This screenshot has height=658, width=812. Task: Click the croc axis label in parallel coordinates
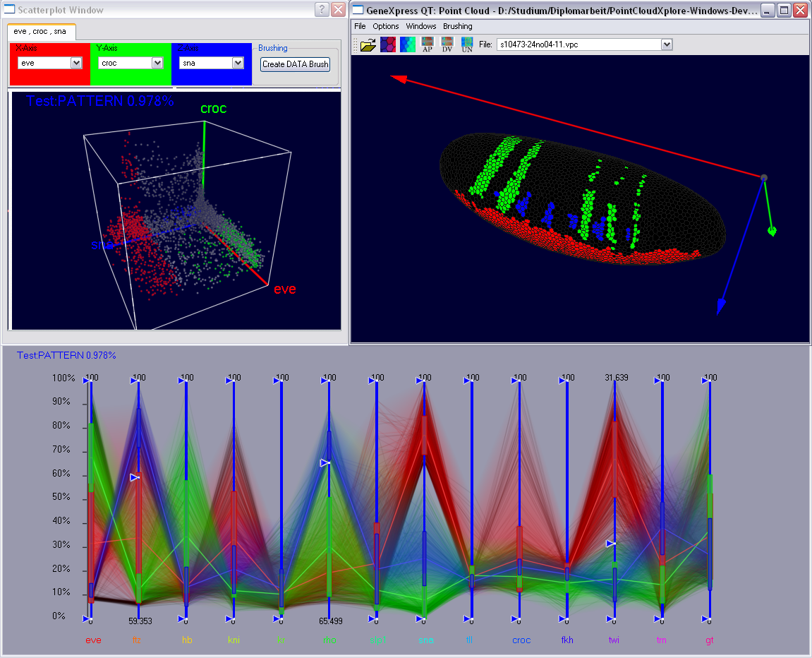[521, 640]
